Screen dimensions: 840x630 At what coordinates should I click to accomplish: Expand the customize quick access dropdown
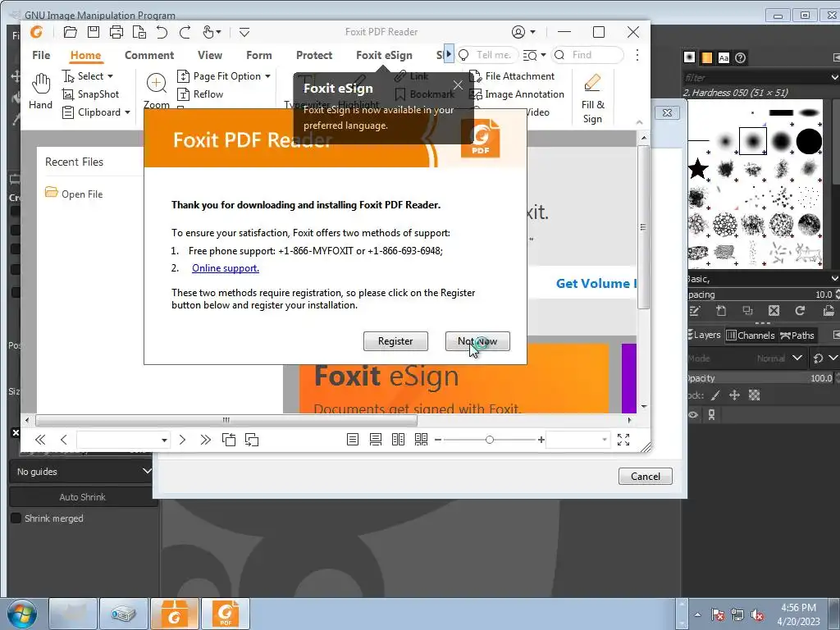point(244,32)
